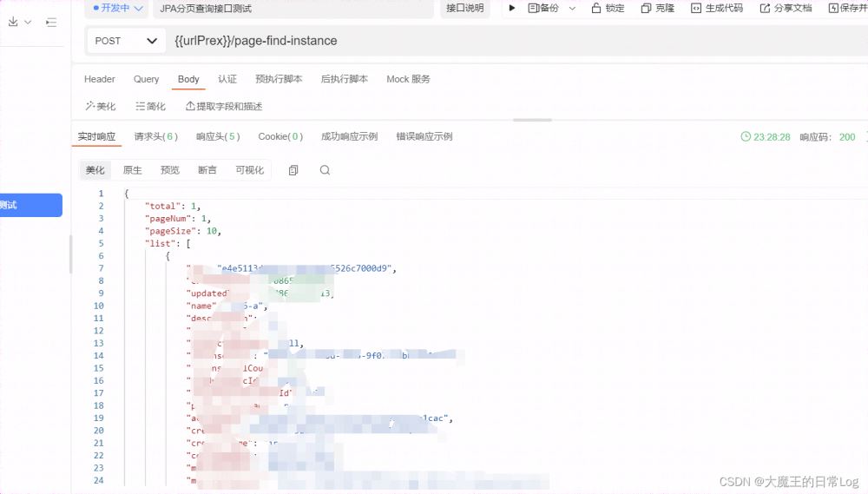Open the 认证 authentication tab
The height and width of the screenshot is (494, 868).
coord(227,79)
